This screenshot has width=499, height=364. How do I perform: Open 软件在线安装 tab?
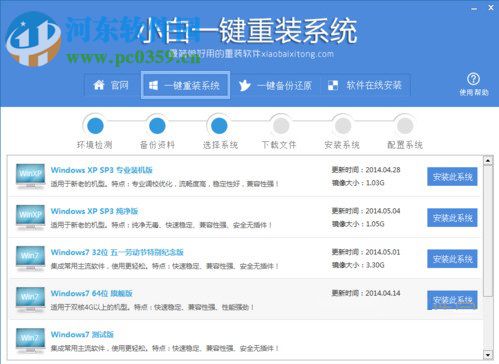[x=365, y=86]
